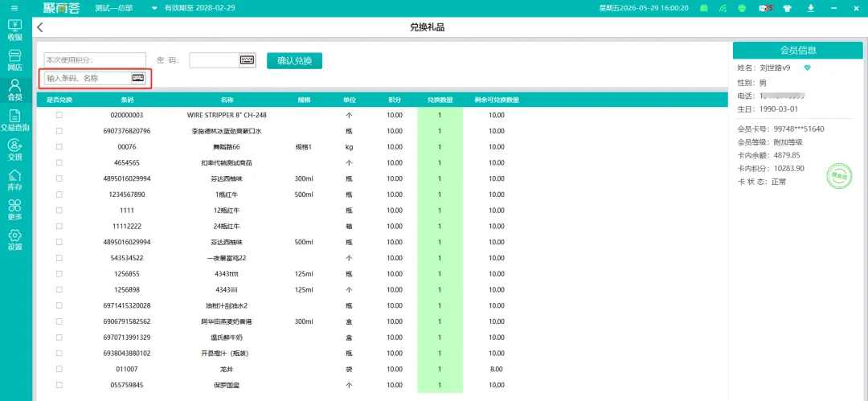Click the 名称 column header

(x=227, y=100)
